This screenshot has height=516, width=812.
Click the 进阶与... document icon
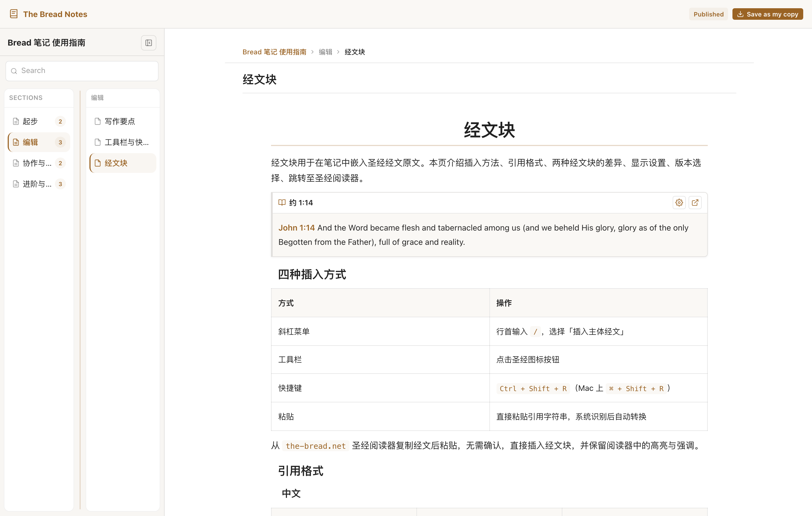pyautogui.click(x=16, y=184)
